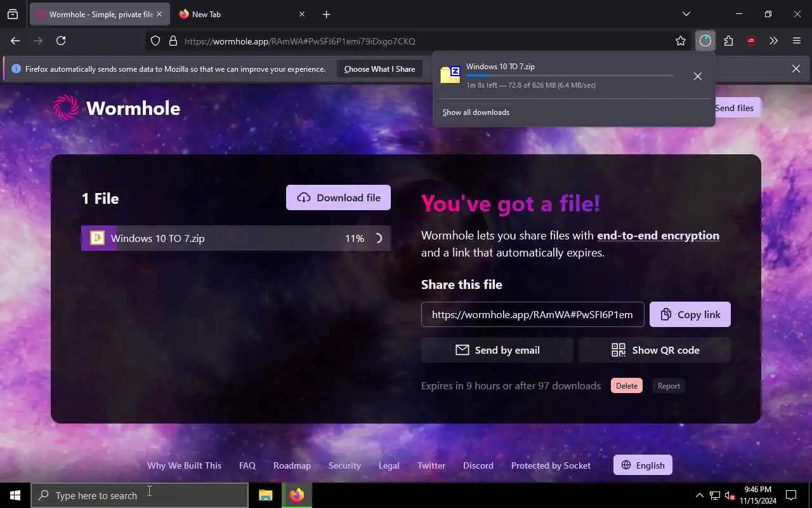Viewport: 812px width, 508px height.
Task: Click Show QR code button
Action: [x=655, y=350]
